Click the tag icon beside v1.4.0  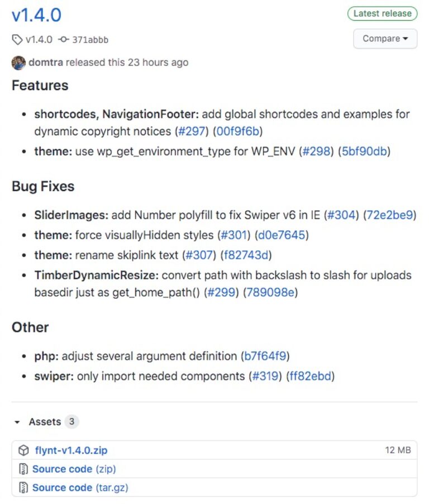17,39
